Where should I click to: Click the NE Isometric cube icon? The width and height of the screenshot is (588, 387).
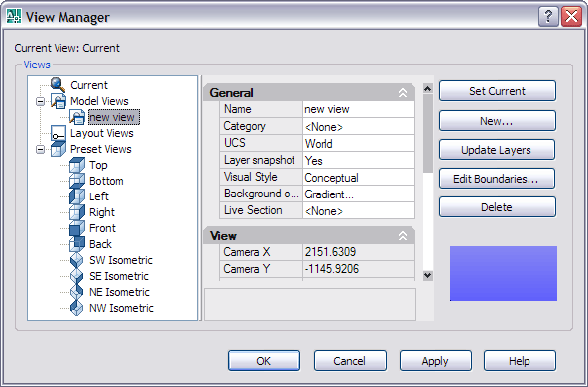[77, 292]
